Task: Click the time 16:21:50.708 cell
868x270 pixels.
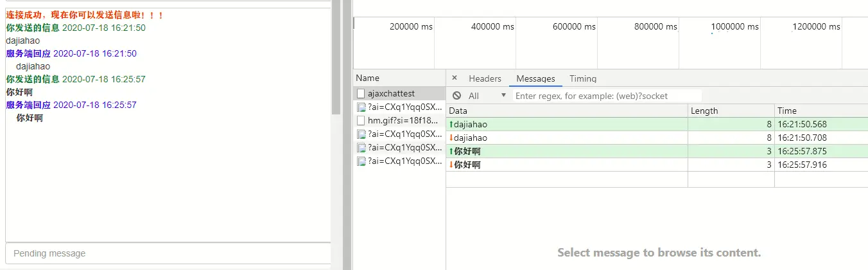Action: 821,138
